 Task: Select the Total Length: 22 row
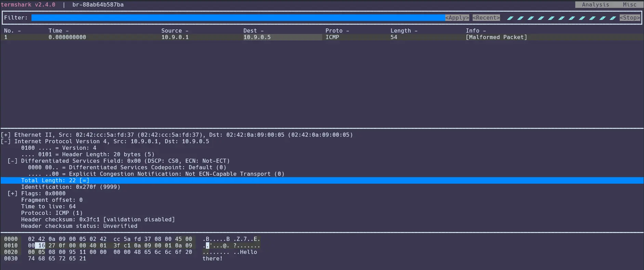(x=322, y=181)
